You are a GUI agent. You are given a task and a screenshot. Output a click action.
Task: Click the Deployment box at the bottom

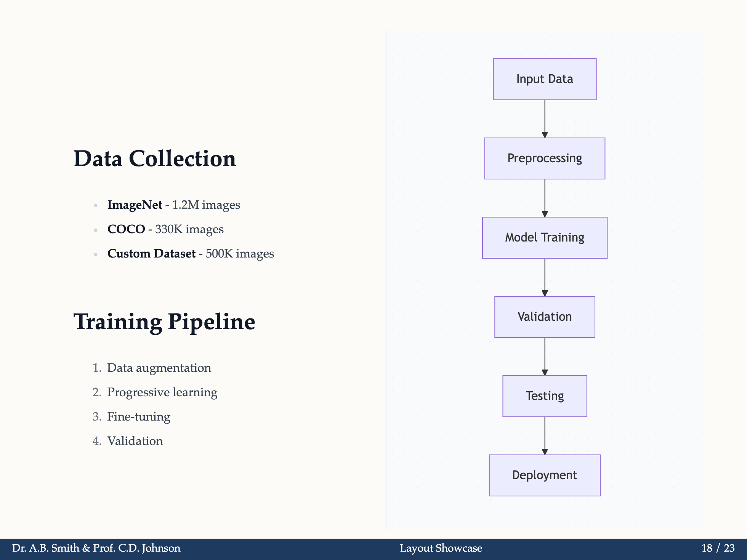[544, 475]
